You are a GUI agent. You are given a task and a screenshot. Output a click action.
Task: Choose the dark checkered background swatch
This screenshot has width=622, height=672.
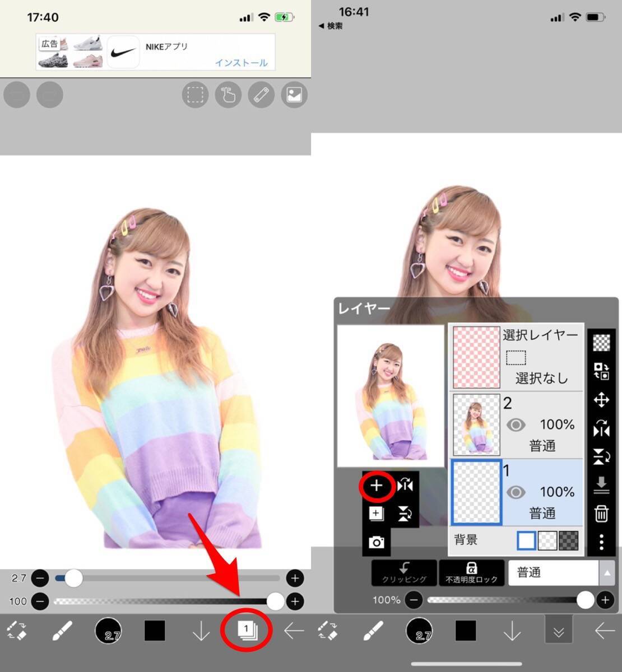(569, 540)
